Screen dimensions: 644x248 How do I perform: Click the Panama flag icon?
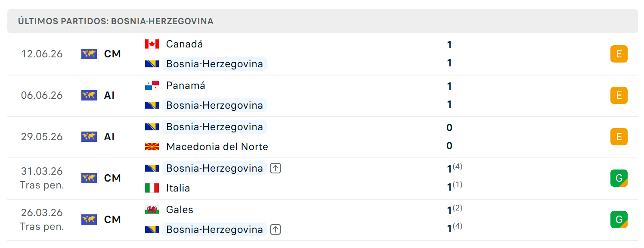(x=152, y=85)
